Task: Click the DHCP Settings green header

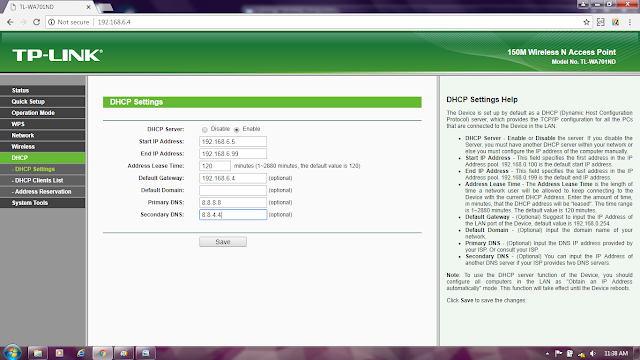Action: click(x=262, y=102)
